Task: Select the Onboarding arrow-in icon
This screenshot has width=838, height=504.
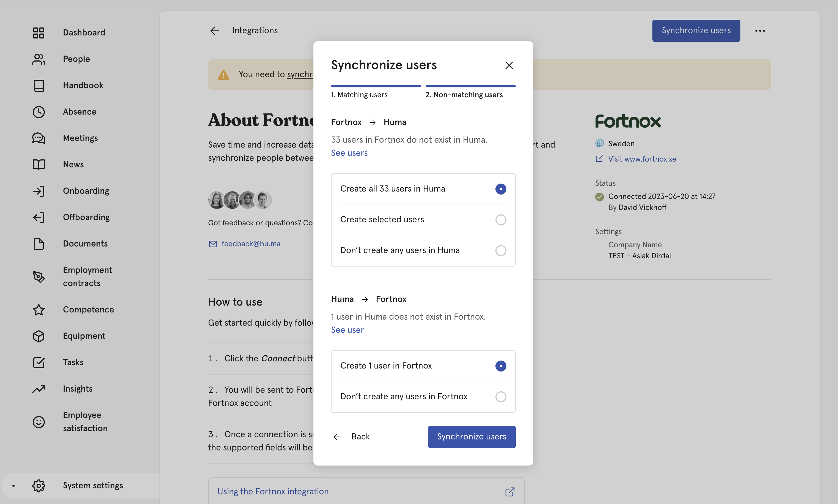Action: coord(39,191)
